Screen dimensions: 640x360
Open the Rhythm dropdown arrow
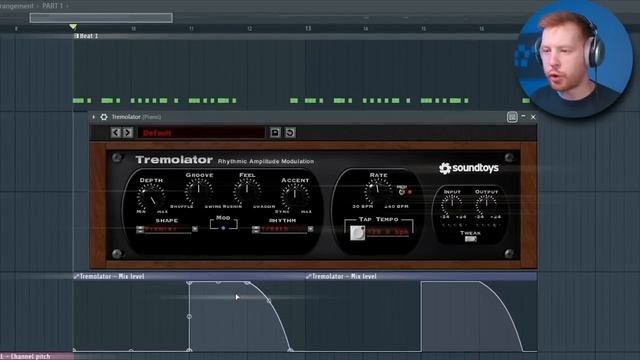[x=311, y=229]
